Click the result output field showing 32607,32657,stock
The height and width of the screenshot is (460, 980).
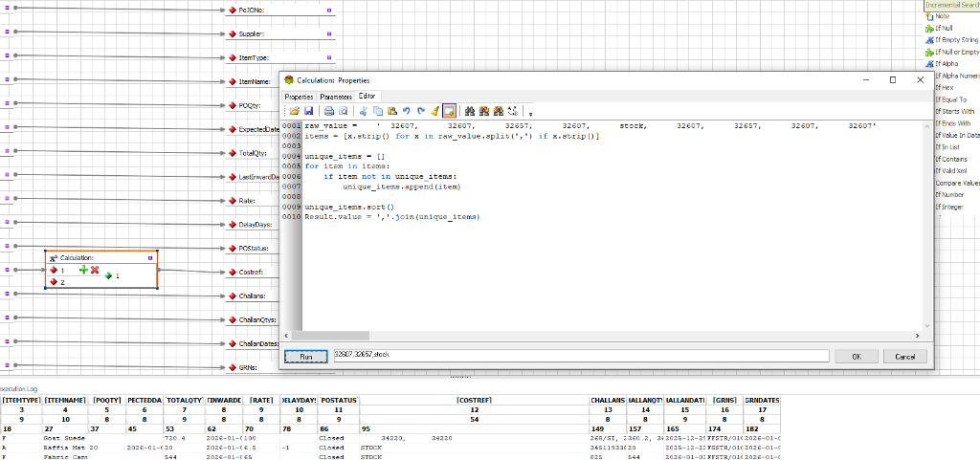coord(581,356)
